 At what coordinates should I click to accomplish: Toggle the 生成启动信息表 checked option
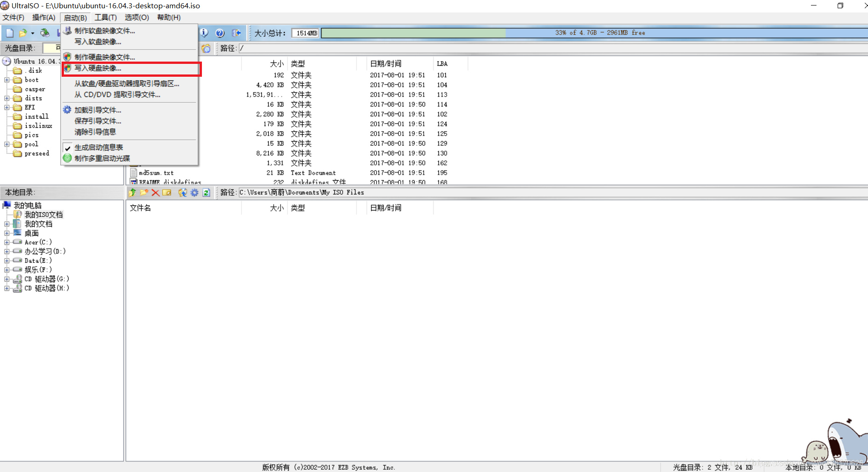coord(130,148)
